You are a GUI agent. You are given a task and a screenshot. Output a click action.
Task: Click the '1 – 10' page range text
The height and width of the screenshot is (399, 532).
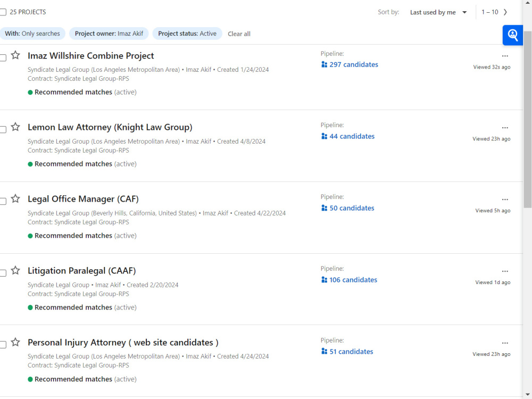[x=489, y=12]
